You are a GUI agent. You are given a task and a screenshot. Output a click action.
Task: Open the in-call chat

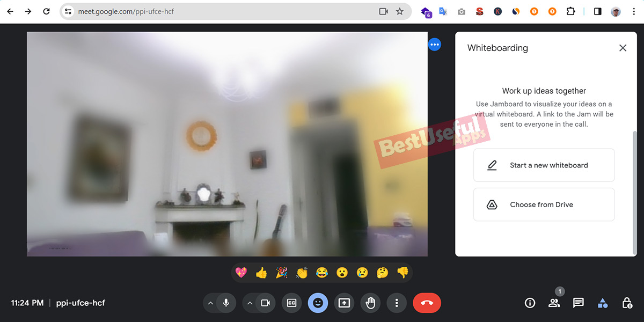pos(578,303)
